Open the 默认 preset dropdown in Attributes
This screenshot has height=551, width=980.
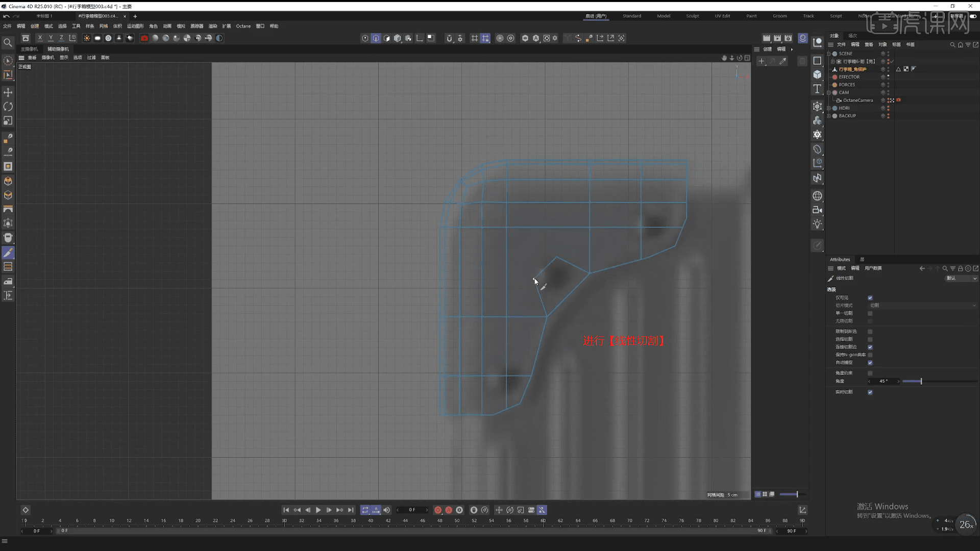coord(962,279)
